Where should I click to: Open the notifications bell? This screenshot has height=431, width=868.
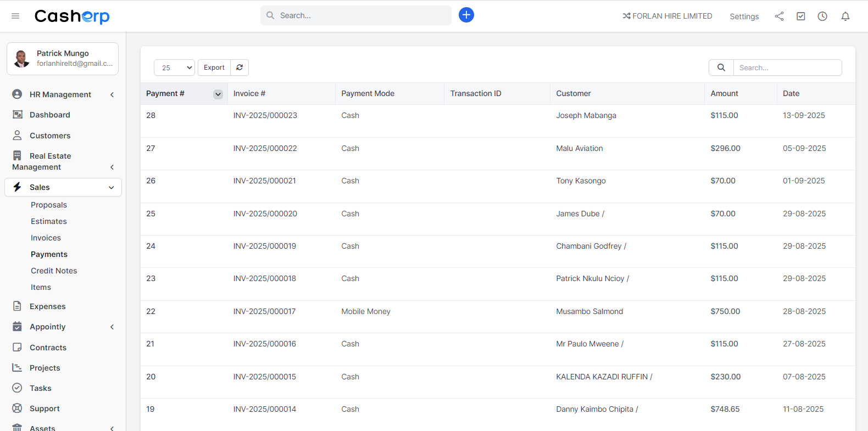point(845,16)
